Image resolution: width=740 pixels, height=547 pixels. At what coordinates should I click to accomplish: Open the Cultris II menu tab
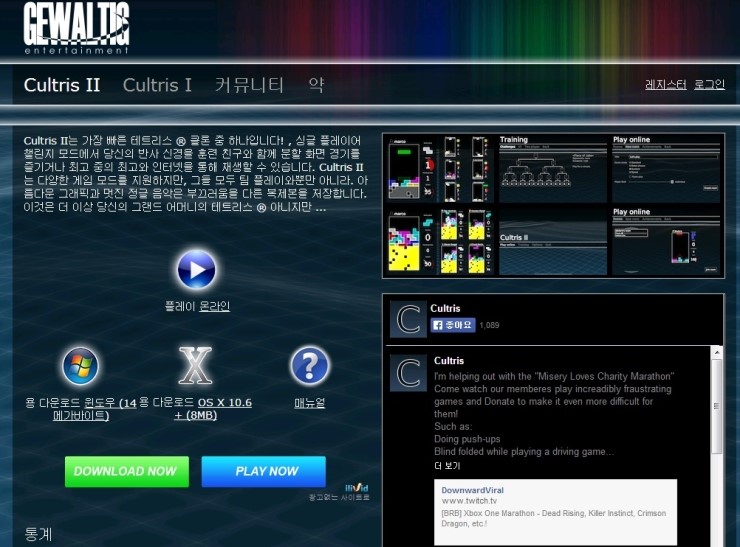(x=62, y=85)
